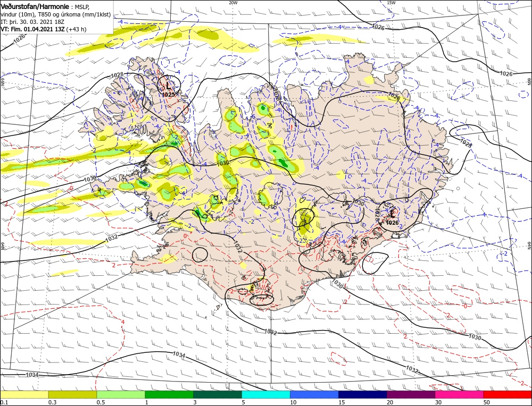This screenshot has width=532, height=406.
Task: Click the legend value '5' label
Action: click(243, 402)
